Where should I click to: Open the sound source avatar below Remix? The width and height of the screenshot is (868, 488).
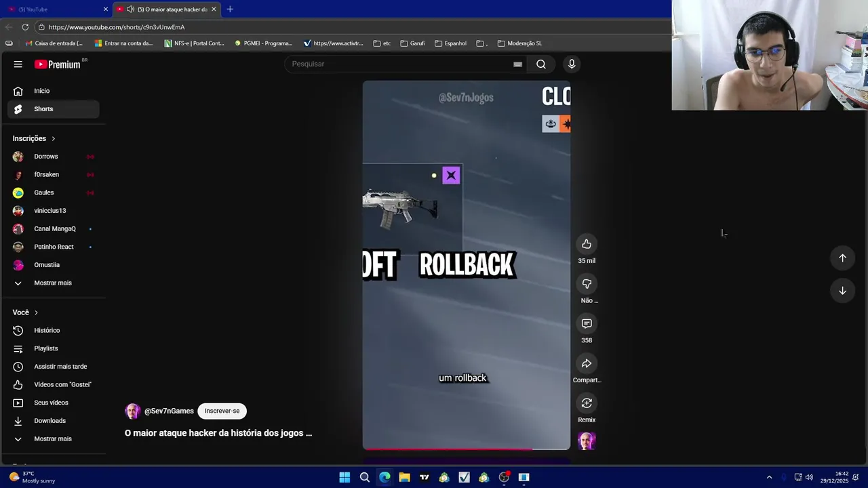pyautogui.click(x=587, y=441)
